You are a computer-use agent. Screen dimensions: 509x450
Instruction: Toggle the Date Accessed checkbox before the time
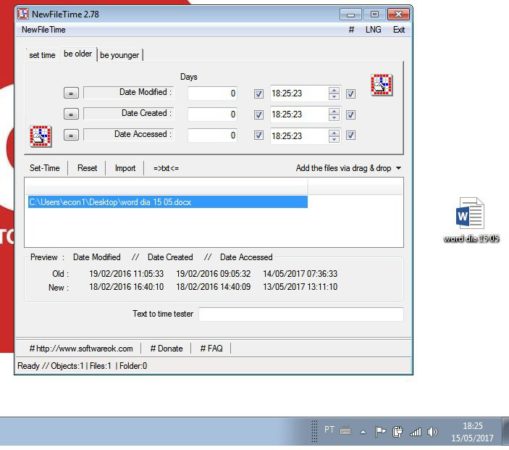click(259, 135)
